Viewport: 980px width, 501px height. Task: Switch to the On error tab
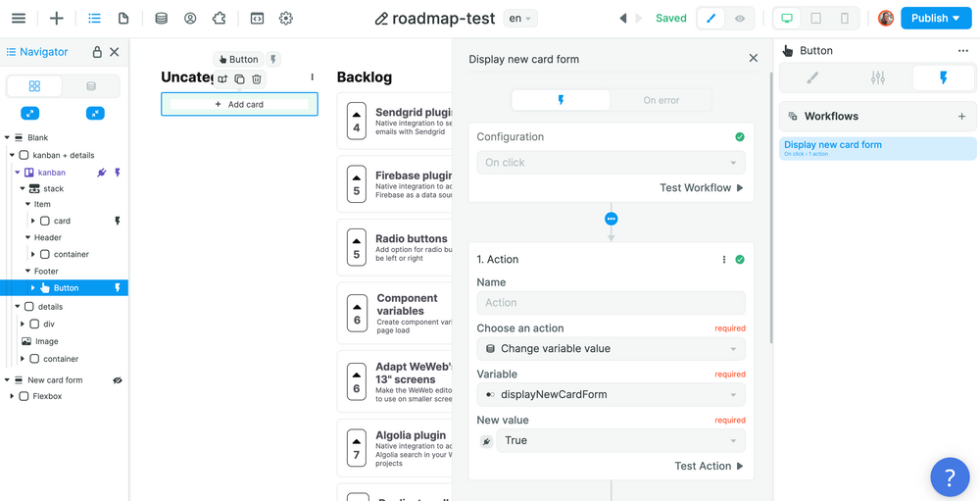[661, 100]
